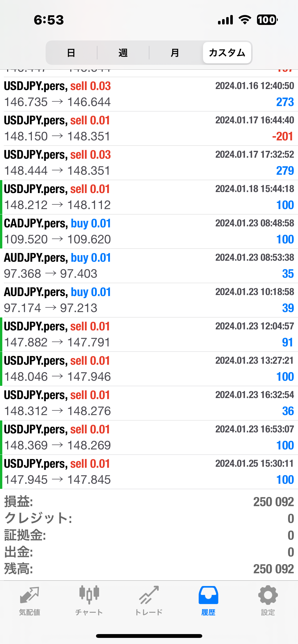Tap the cellular signal bars icon
The width and height of the screenshot is (298, 644).
(225, 20)
